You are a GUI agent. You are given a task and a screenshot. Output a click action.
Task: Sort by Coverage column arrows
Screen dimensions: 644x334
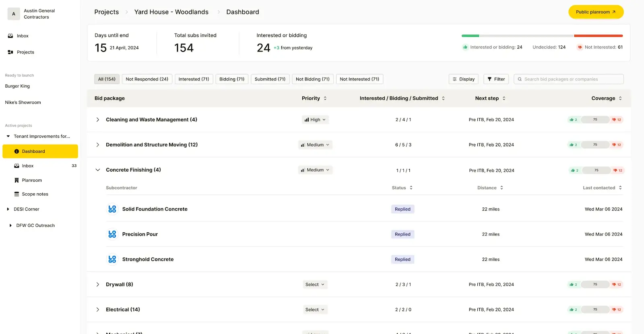click(620, 98)
